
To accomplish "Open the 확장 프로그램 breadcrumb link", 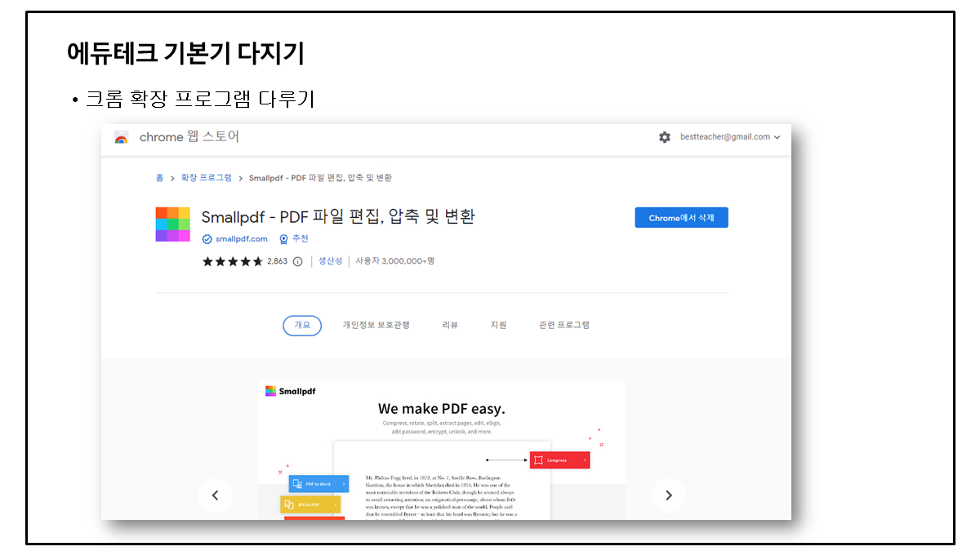I will (206, 178).
